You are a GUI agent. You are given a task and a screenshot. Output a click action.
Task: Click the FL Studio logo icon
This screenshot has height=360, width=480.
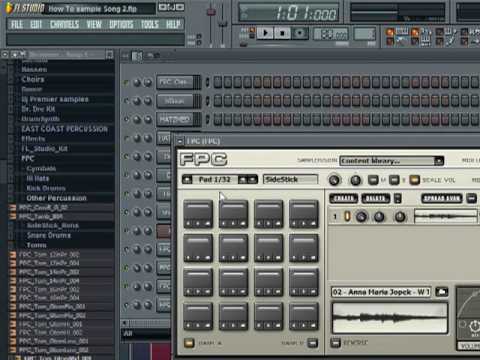(9, 8)
